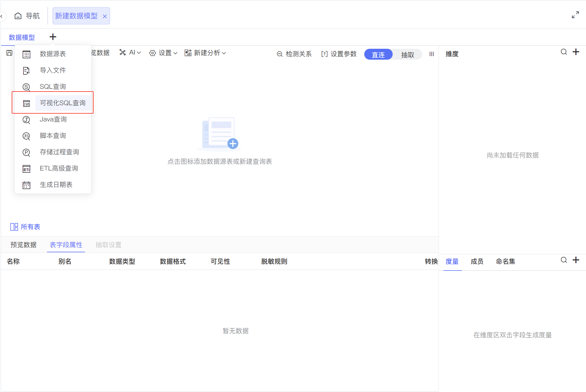Click the Java查询 icon
Screen dimensions: 586x392
(26, 120)
